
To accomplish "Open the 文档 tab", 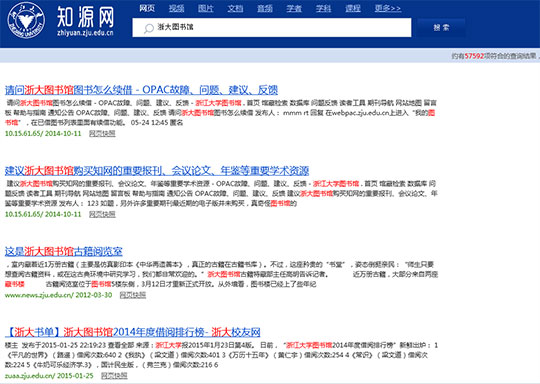I will pos(235,8).
